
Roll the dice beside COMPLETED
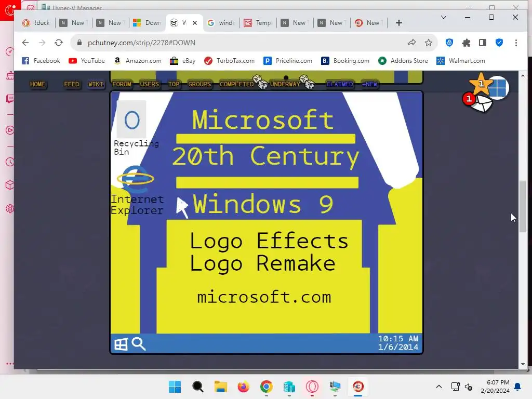coord(260,82)
